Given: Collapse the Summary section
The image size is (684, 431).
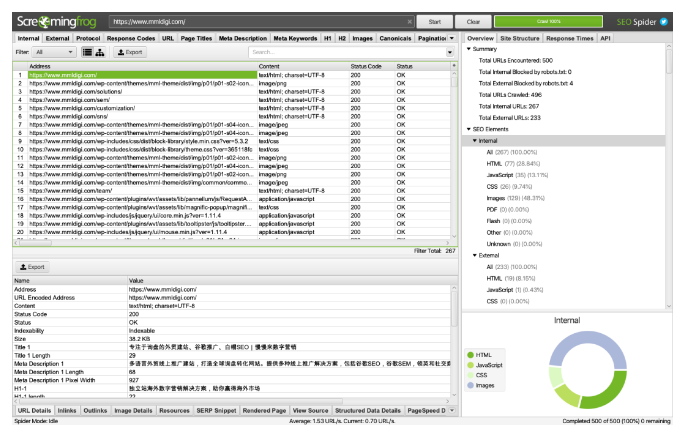Looking at the screenshot, I should [469, 49].
